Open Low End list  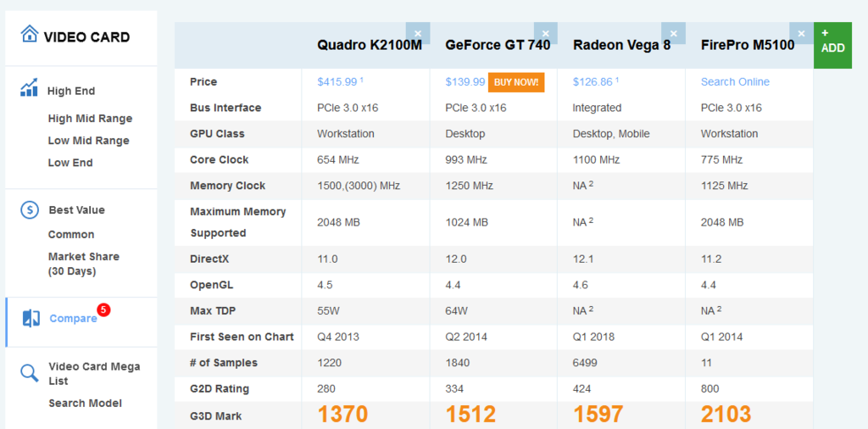pos(70,163)
